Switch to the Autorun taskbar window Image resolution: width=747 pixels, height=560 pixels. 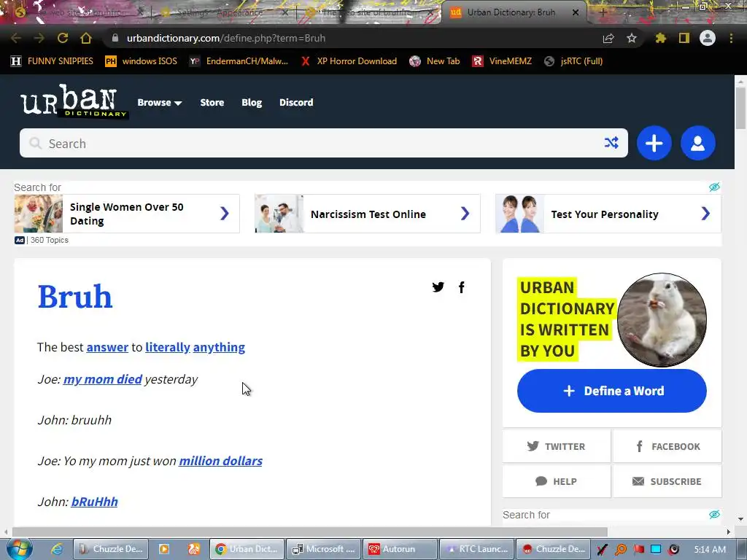[x=400, y=549]
